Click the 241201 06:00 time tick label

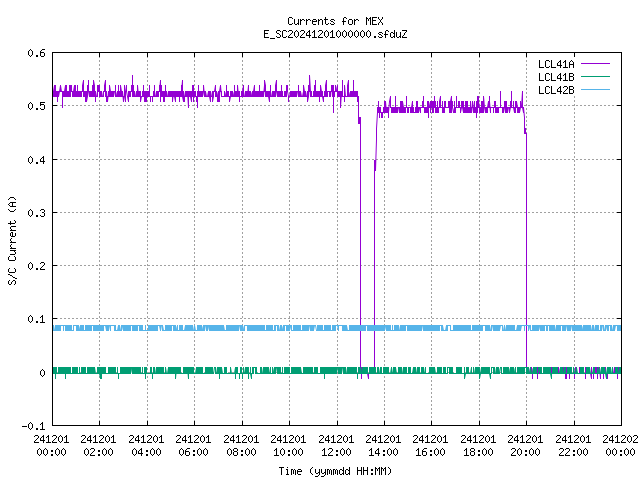tap(193, 446)
